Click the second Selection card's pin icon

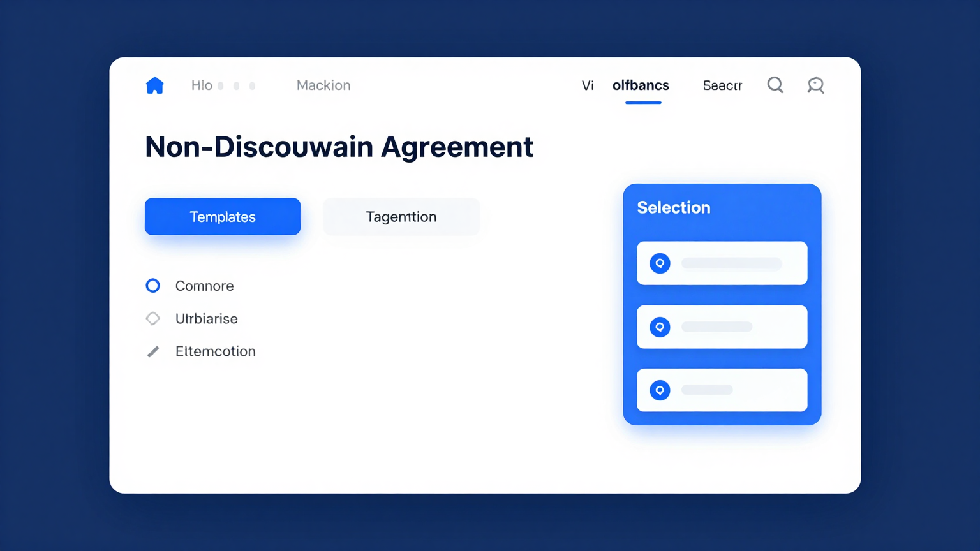click(660, 327)
